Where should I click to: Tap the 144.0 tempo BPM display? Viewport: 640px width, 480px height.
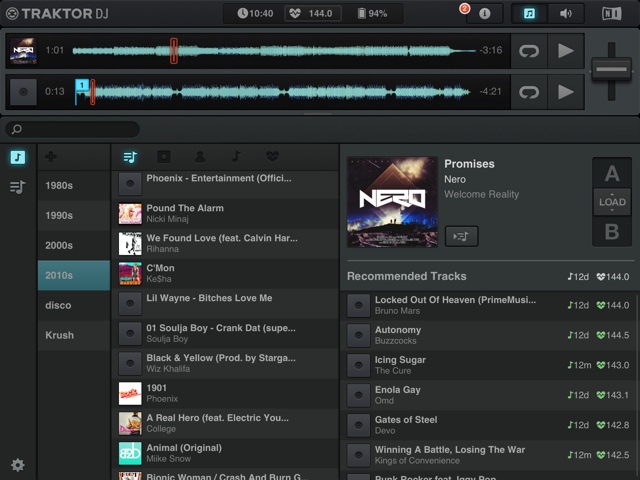point(313,13)
